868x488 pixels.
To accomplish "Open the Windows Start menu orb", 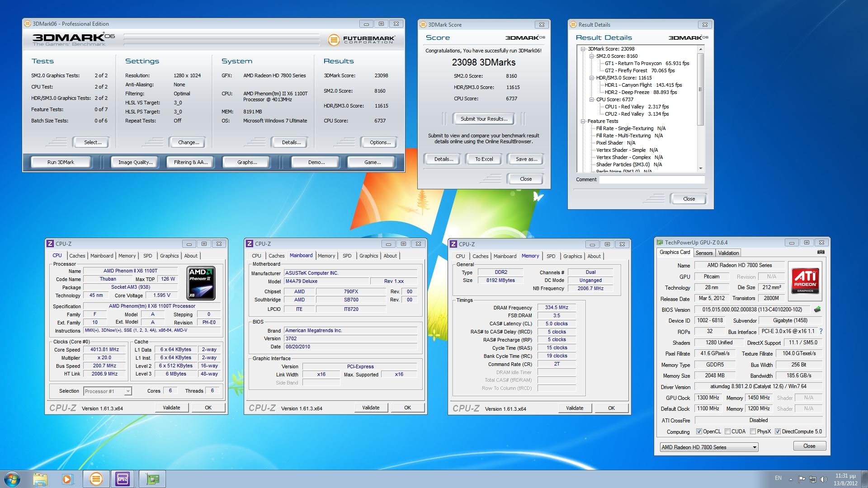I will click(x=12, y=479).
